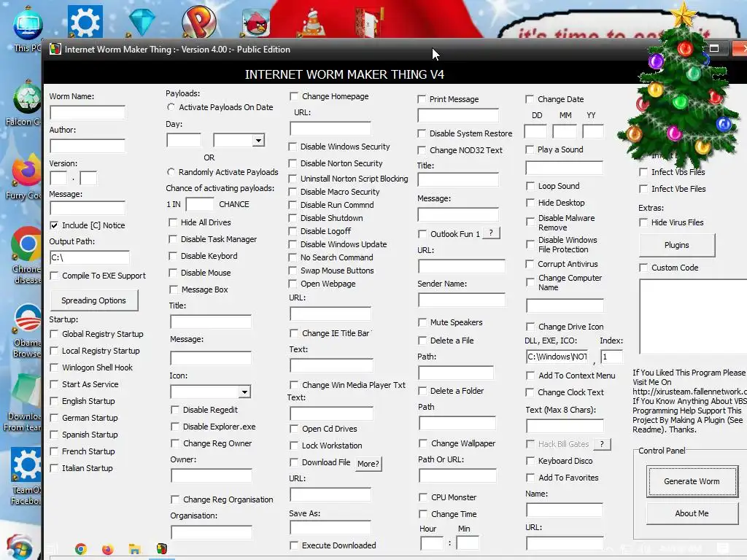
Task: Check the Keyboard Disco option
Action: pyautogui.click(x=530, y=461)
